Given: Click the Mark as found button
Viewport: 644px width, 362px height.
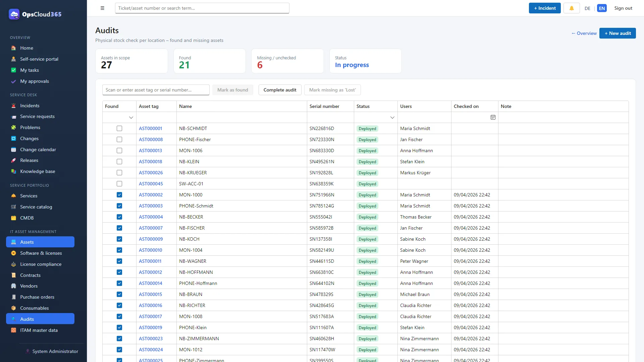Looking at the screenshot, I should coord(233,90).
